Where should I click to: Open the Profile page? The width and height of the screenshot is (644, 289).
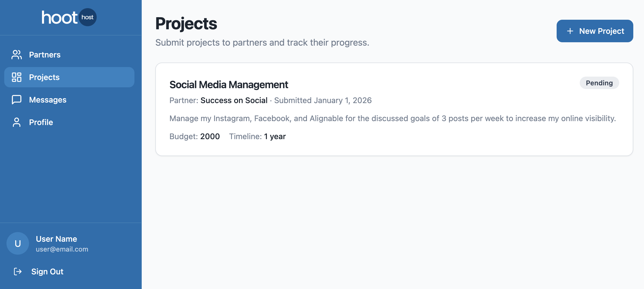point(41,122)
